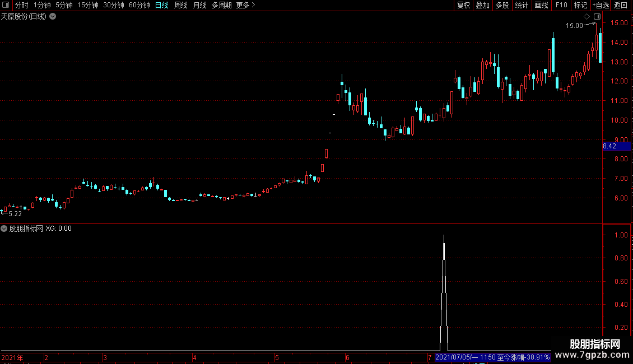Click the 标记 mark button
Image resolution: width=633 pixels, height=364 pixels.
point(580,5)
